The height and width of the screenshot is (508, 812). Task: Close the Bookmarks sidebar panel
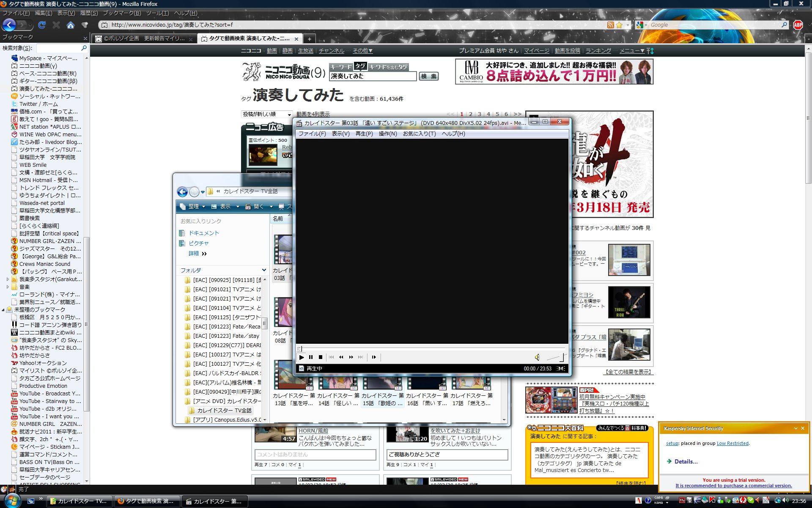point(85,38)
